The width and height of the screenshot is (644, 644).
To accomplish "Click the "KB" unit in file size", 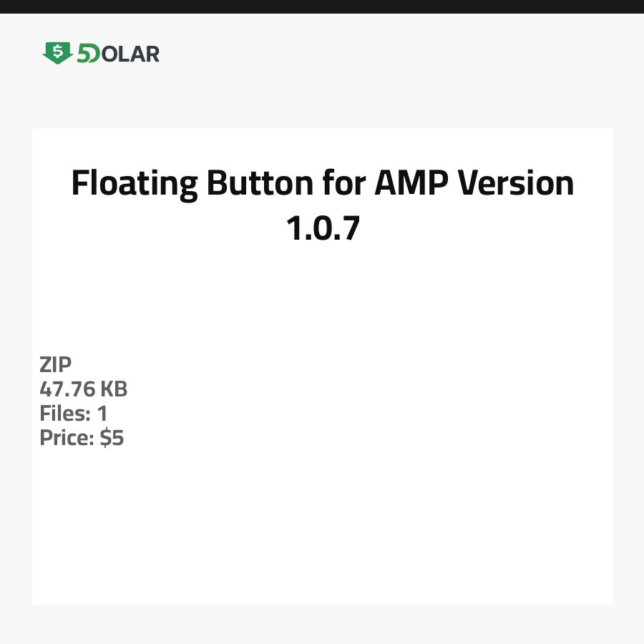I will [113, 389].
